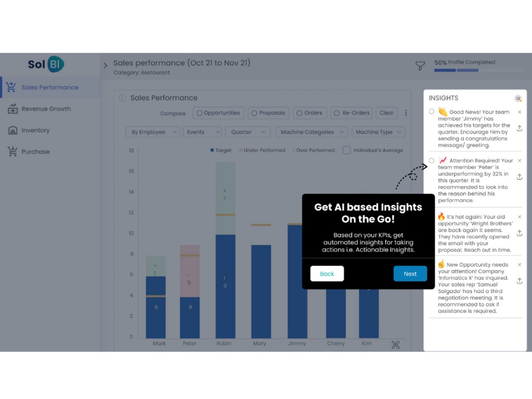532x399 pixels.
Task: Dismiss the 'Peter' underperforming insight
Action: [x=519, y=161]
